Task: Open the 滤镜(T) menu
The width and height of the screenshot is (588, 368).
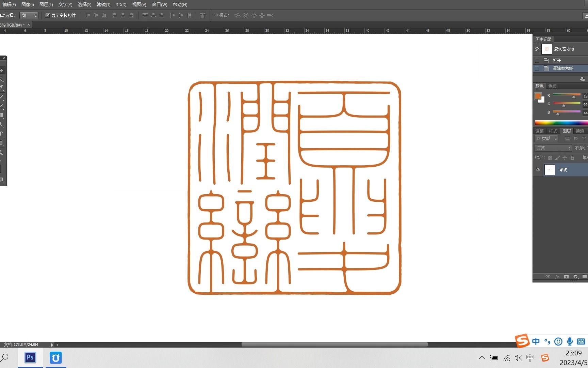Action: 103,4
